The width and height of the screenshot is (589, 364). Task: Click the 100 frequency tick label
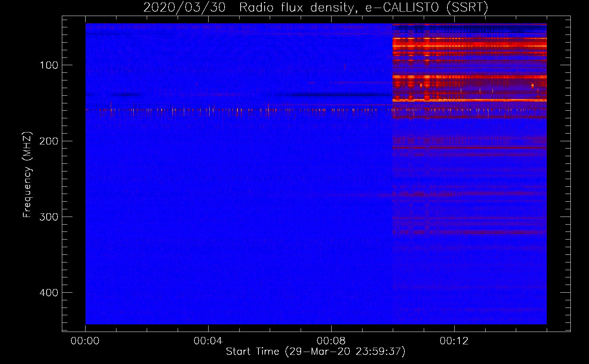click(49, 65)
